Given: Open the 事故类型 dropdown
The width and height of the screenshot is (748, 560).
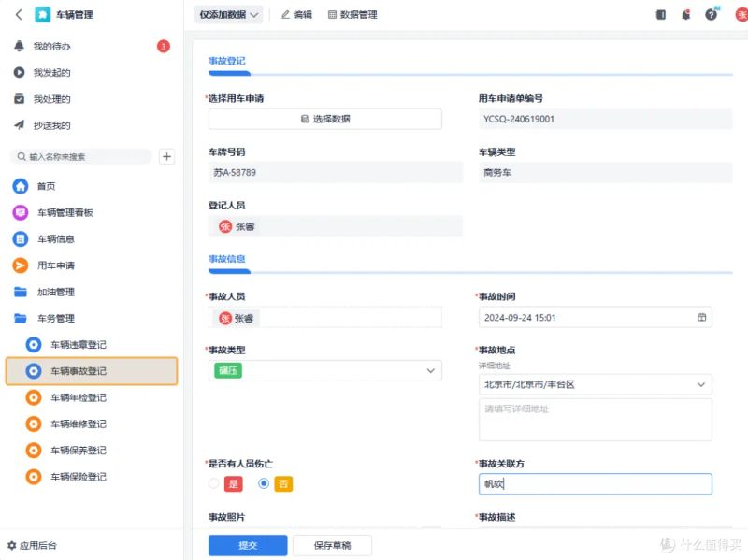Looking at the screenshot, I should coord(324,370).
